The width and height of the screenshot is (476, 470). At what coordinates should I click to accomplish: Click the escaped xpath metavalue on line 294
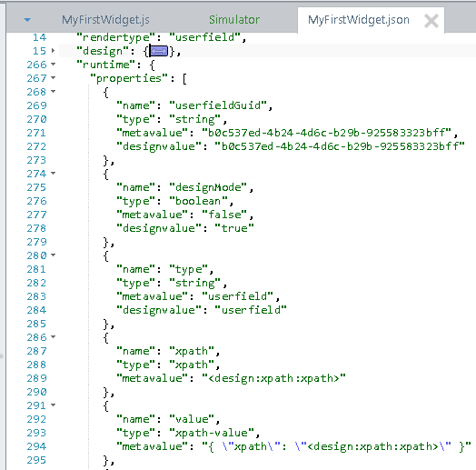(x=336, y=446)
